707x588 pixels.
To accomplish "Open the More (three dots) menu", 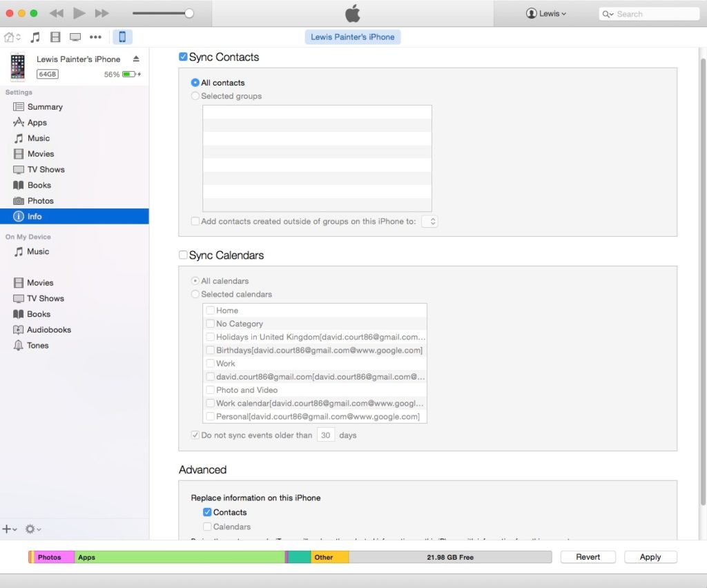I will click(x=95, y=37).
